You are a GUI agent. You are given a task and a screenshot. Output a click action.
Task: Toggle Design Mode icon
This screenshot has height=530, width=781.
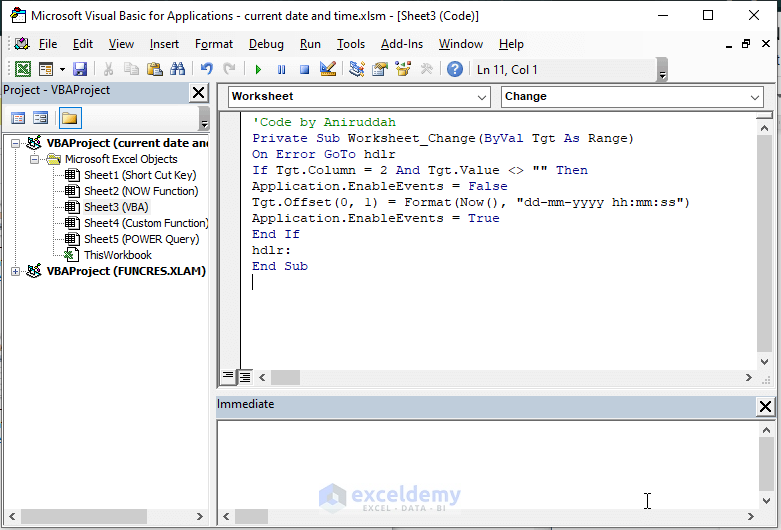pyautogui.click(x=328, y=69)
